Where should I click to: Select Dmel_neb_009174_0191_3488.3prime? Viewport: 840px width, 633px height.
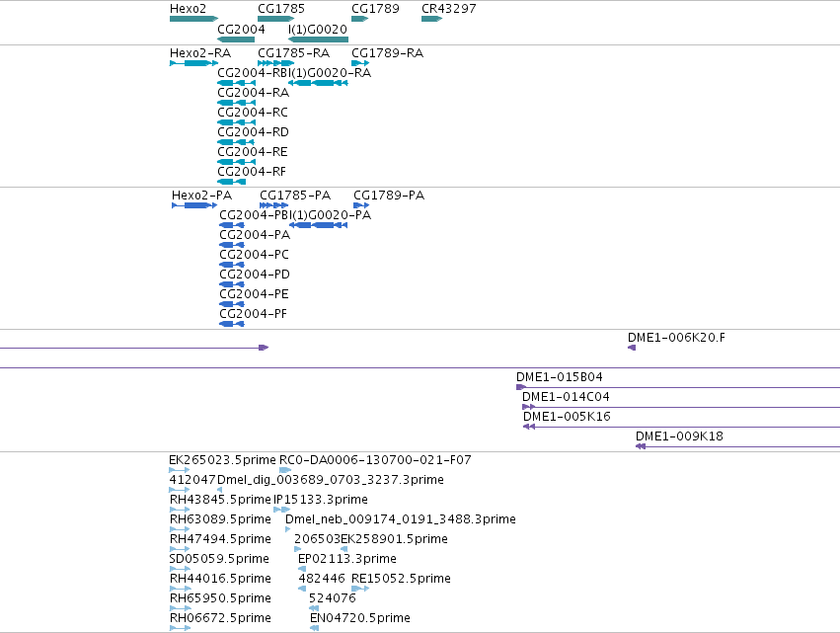point(287,529)
